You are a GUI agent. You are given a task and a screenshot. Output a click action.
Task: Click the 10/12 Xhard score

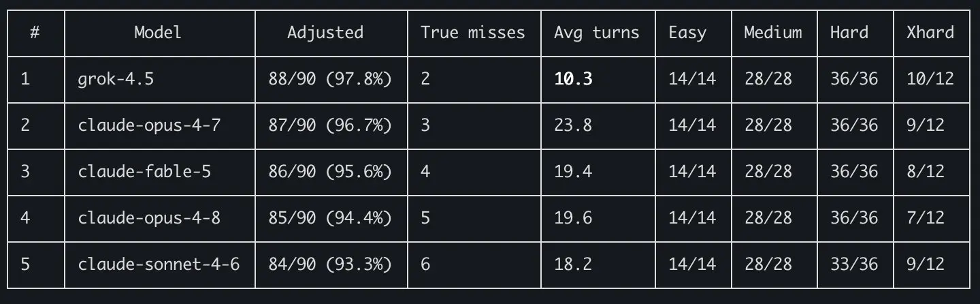(930, 79)
